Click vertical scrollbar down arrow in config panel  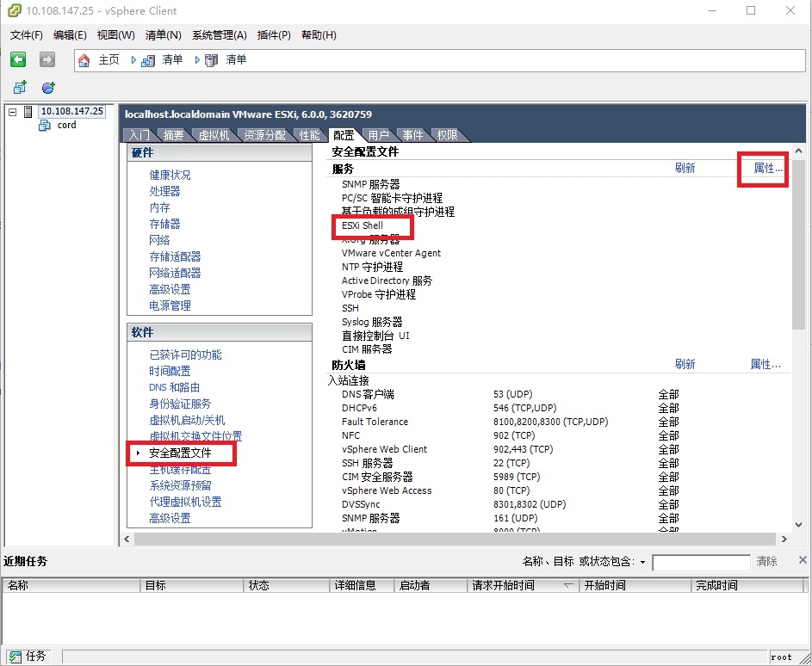pos(798,525)
